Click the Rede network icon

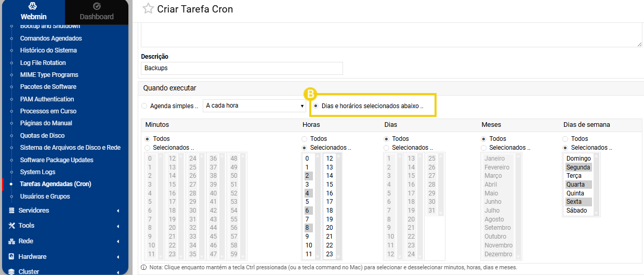tap(11, 241)
